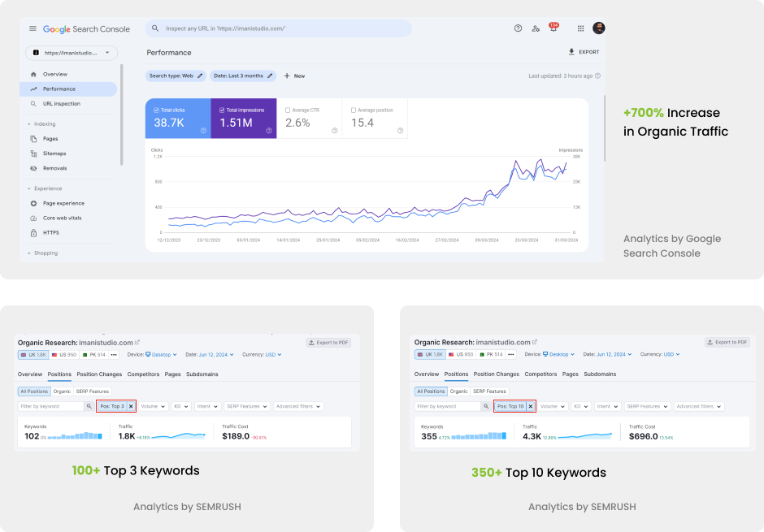Click the manage users and permissions icon
Image resolution: width=764 pixels, height=532 pixels.
[x=536, y=28]
